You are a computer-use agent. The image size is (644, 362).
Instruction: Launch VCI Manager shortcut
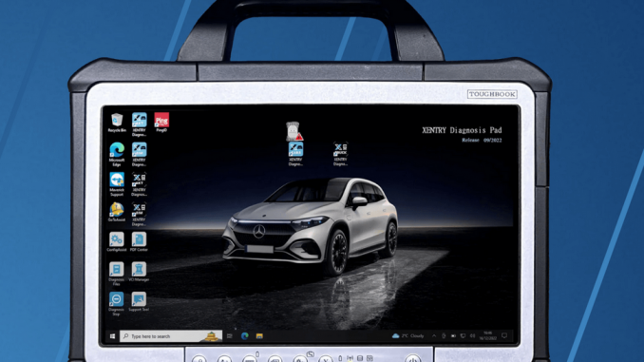pos(139,272)
